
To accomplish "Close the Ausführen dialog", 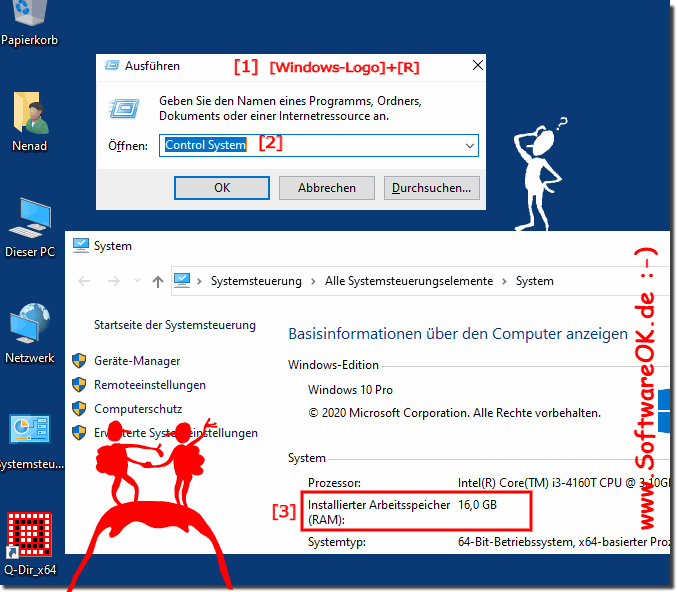I will pyautogui.click(x=478, y=65).
